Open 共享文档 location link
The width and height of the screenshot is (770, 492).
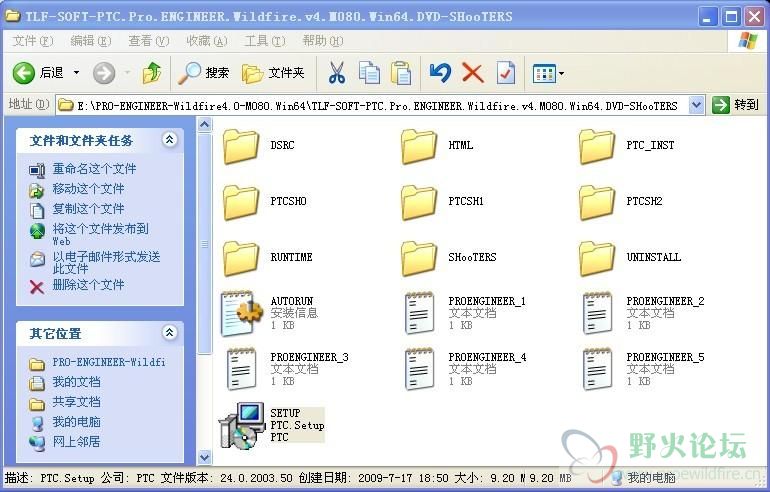[76, 402]
